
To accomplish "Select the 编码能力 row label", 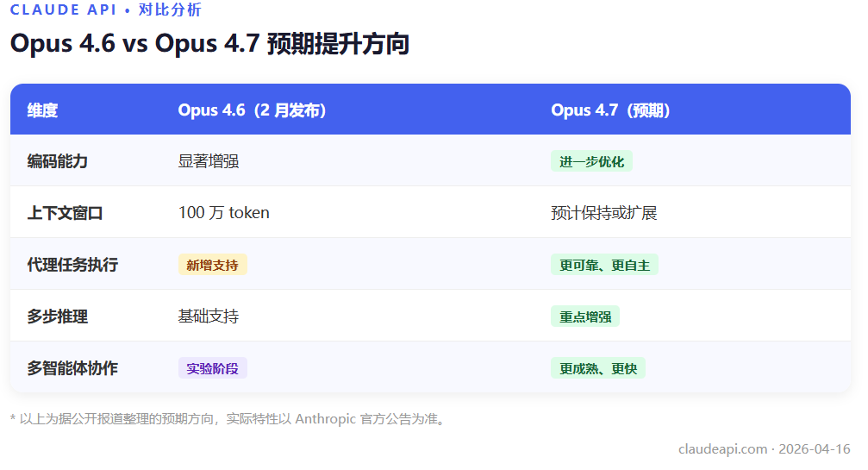I will [x=58, y=161].
